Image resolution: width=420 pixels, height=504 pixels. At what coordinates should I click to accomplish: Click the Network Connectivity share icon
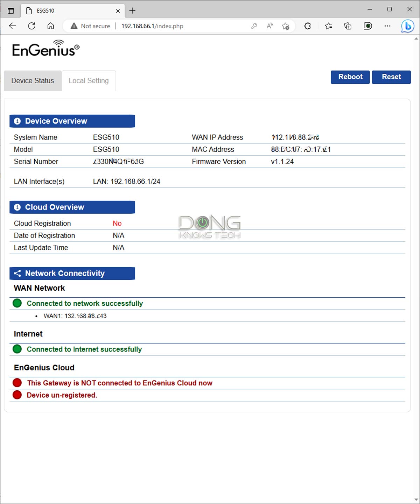point(17,274)
